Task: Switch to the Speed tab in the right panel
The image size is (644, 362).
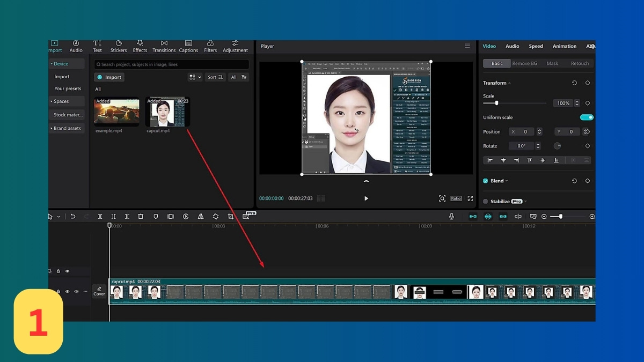Action: click(536, 46)
